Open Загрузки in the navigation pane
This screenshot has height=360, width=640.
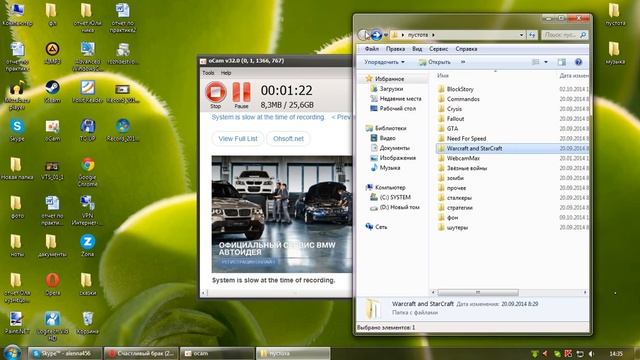(391, 89)
